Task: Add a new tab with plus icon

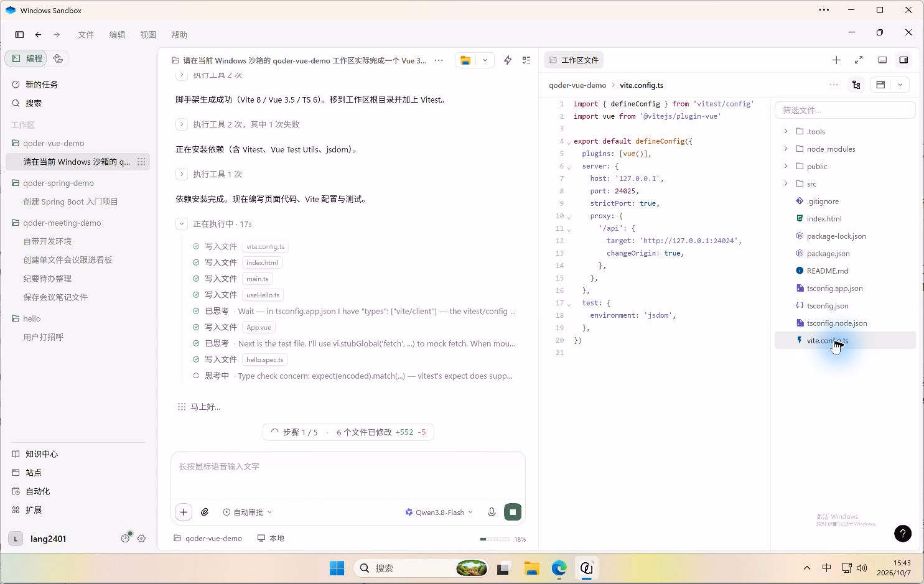Action: pos(836,60)
